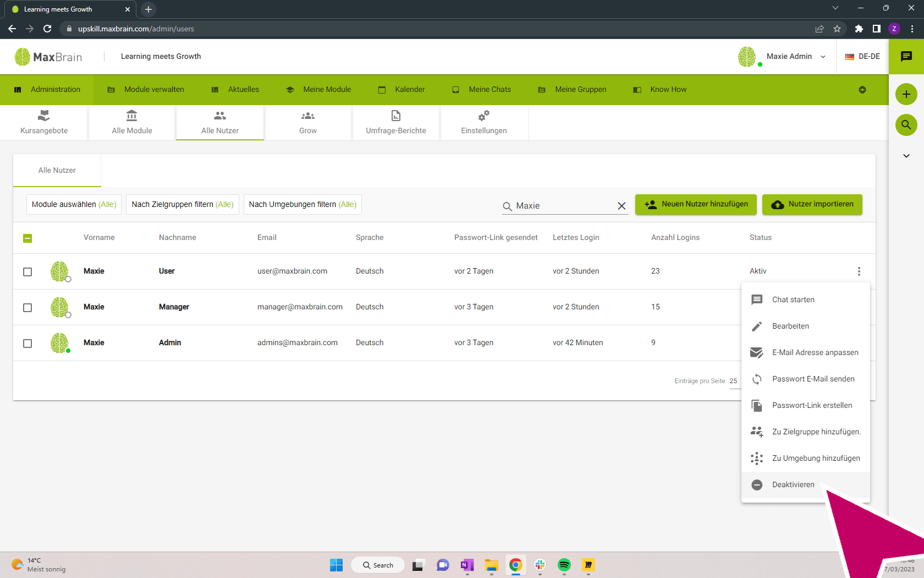This screenshot has width=924, height=578.
Task: Select E-Mail Adresse anpassen
Action: (806, 352)
